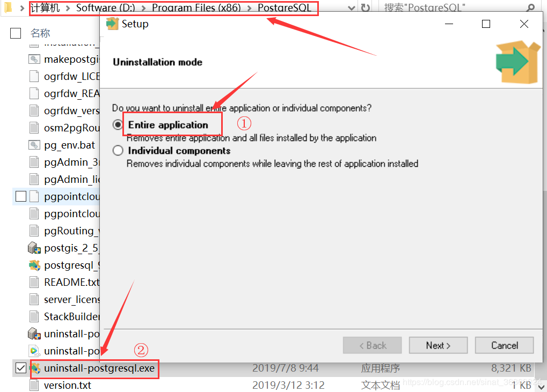Click the PostgreSQL breadcrumb segment
Image resolution: width=547 pixels, height=392 pixels.
click(285, 8)
